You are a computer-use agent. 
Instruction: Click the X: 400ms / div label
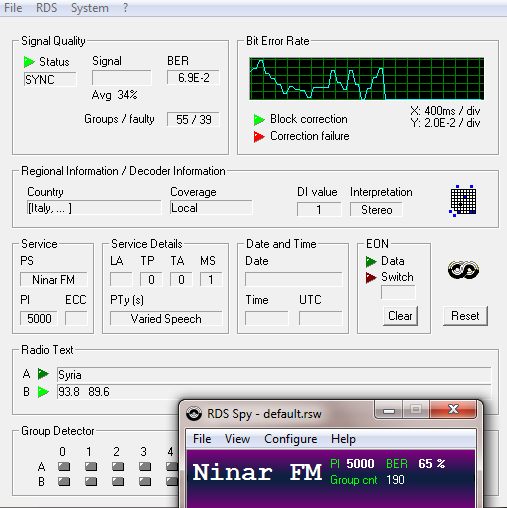[445, 111]
